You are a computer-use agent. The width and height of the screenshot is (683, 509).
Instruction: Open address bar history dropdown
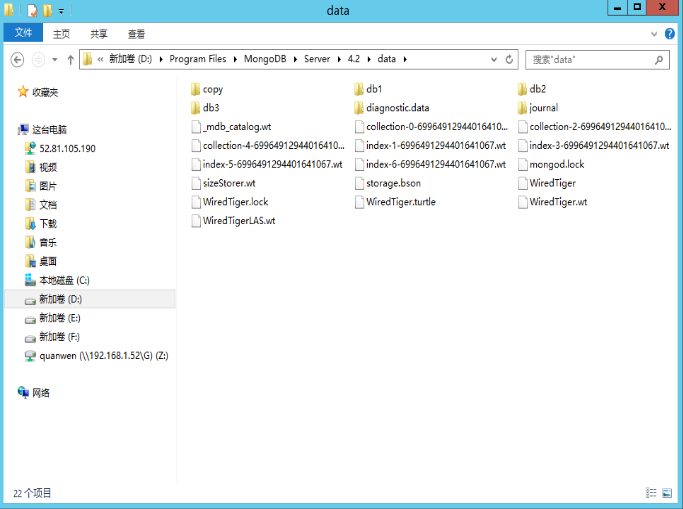[x=494, y=60]
